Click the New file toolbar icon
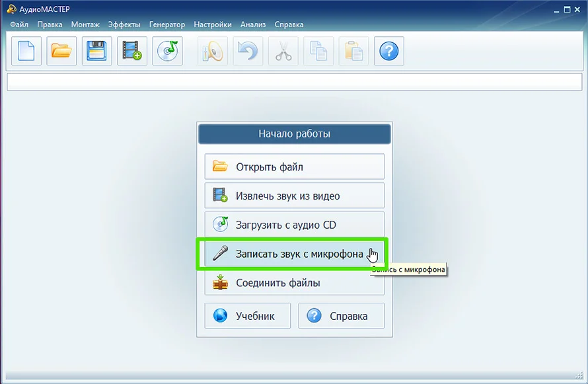Viewport: 588px width, 384px height. click(26, 51)
